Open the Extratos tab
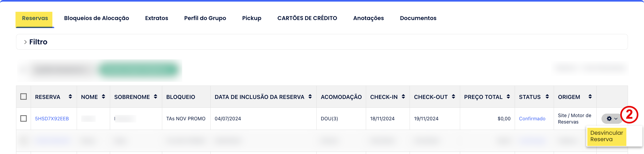This screenshot has height=154, width=644. (157, 18)
